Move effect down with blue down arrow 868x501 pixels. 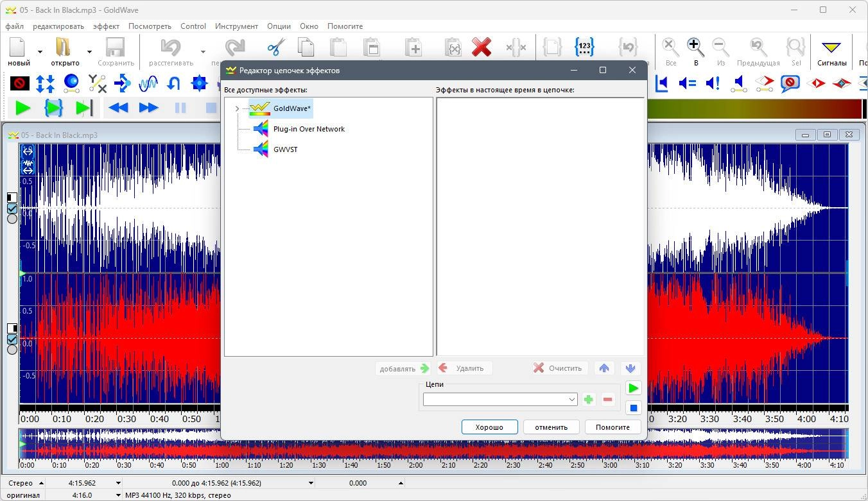point(630,368)
